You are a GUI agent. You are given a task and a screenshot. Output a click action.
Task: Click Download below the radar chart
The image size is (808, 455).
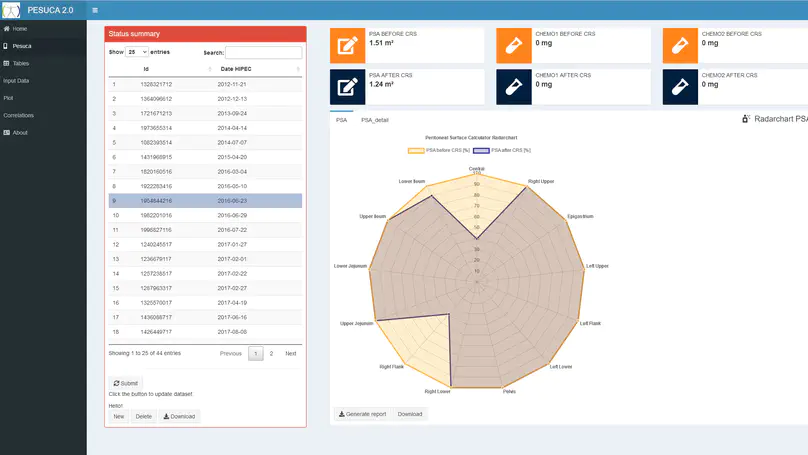(410, 414)
